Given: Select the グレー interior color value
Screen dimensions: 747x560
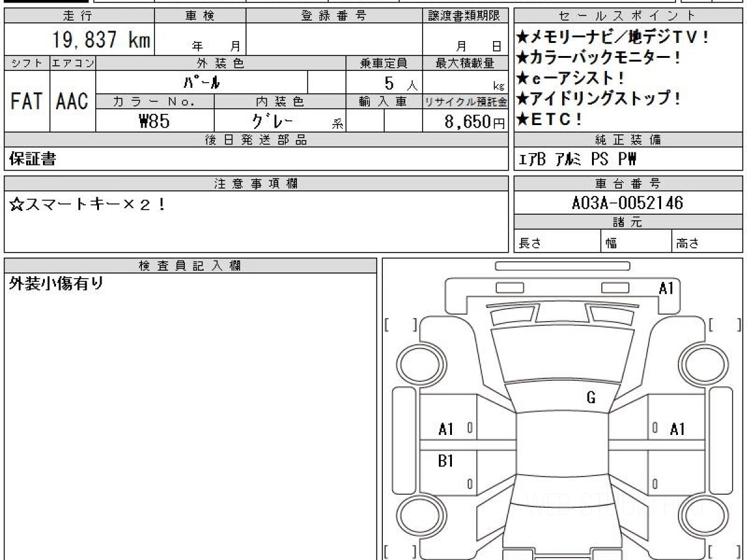Looking at the screenshot, I should pos(272,121).
